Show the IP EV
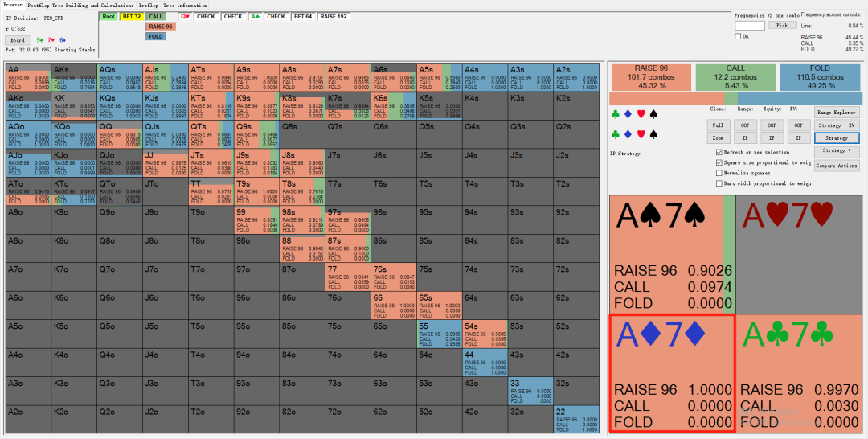Viewport: 868px width, 439px height. [x=799, y=137]
